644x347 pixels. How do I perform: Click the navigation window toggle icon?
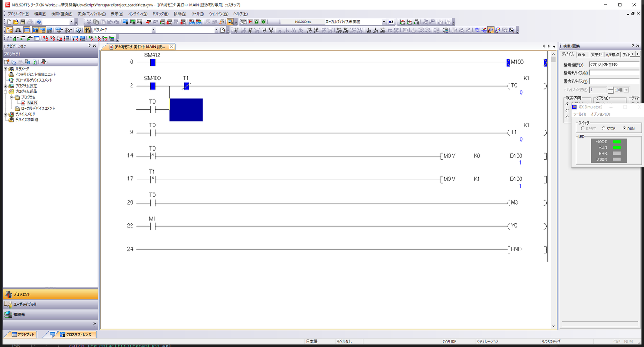click(9, 30)
